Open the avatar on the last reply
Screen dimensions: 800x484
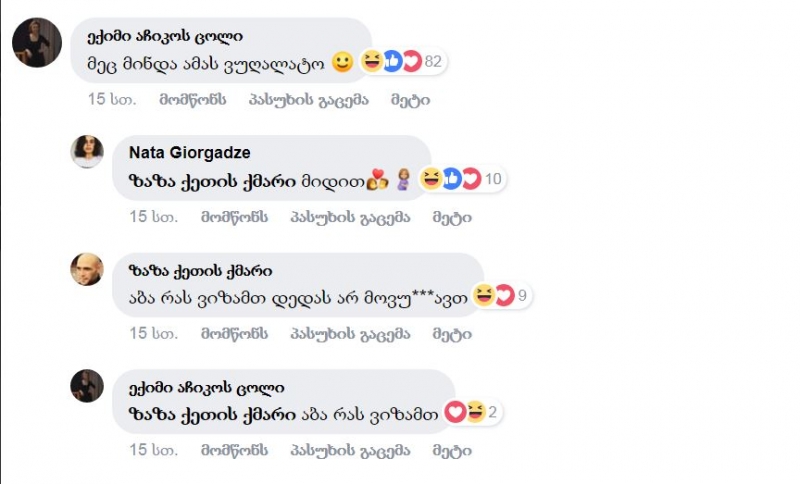[x=87, y=386]
